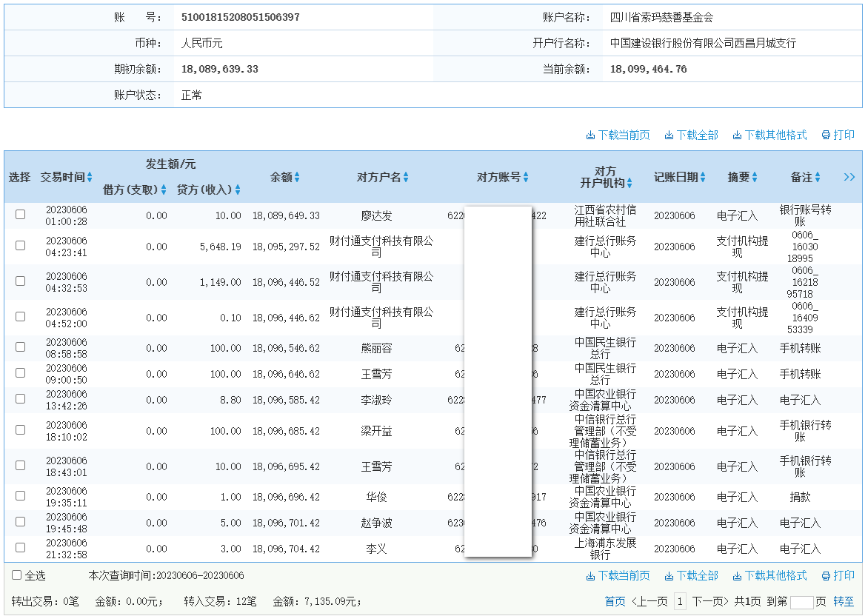Sort by 摘要 column arrows
This screenshot has width=865, height=616.
754,178
